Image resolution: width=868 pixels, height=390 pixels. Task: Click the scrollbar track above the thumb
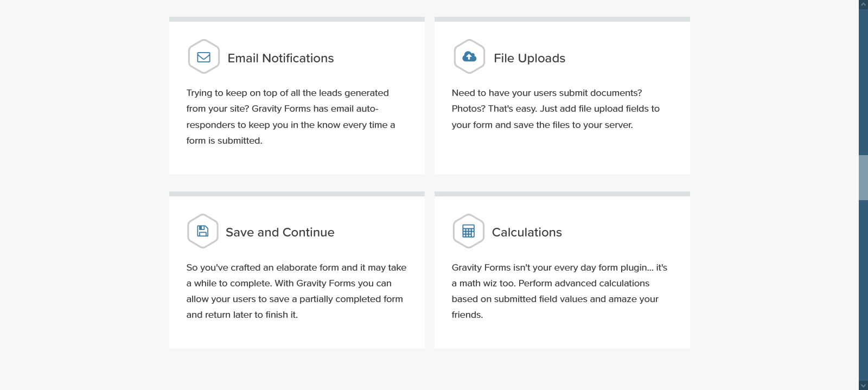point(863,81)
